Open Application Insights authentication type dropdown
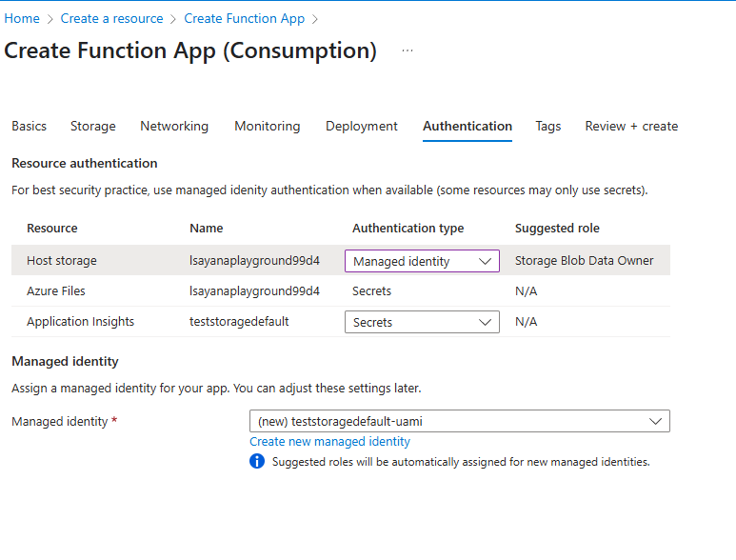This screenshot has width=736, height=560. coord(421,322)
